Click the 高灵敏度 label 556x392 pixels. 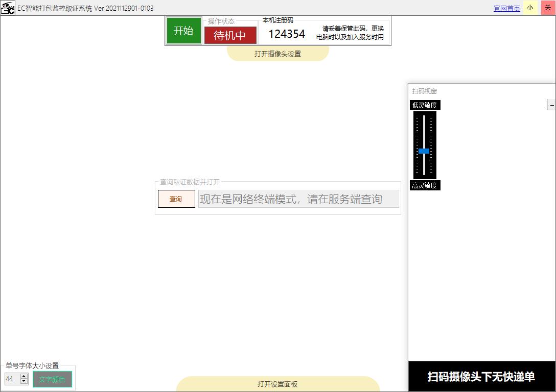[425, 185]
